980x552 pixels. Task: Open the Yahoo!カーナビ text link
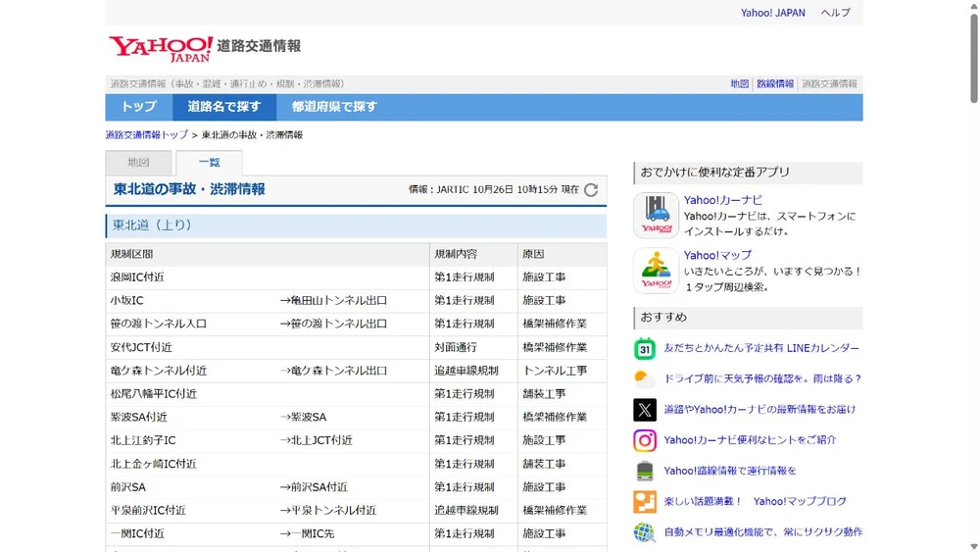point(723,200)
